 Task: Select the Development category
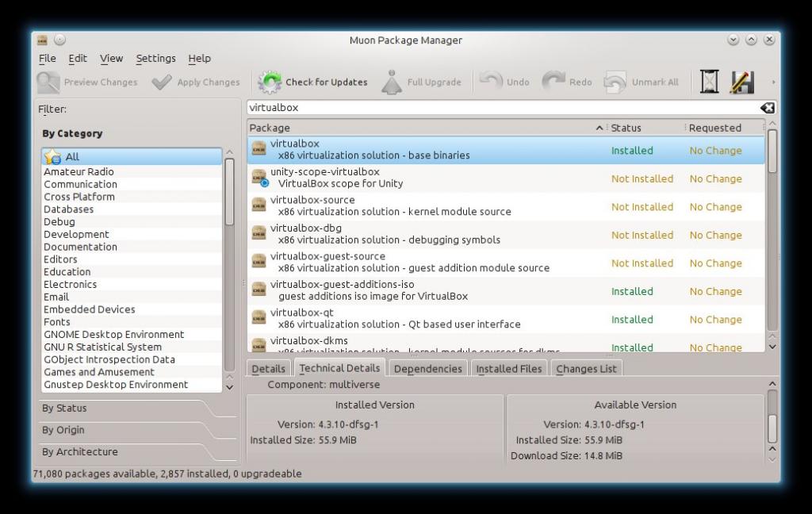pos(76,235)
